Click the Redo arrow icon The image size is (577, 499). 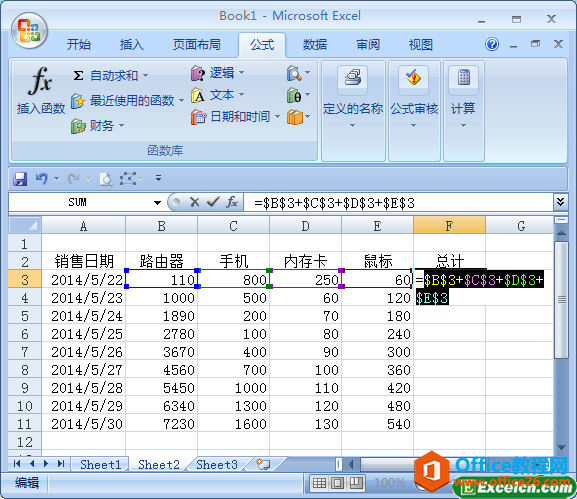tap(74, 179)
